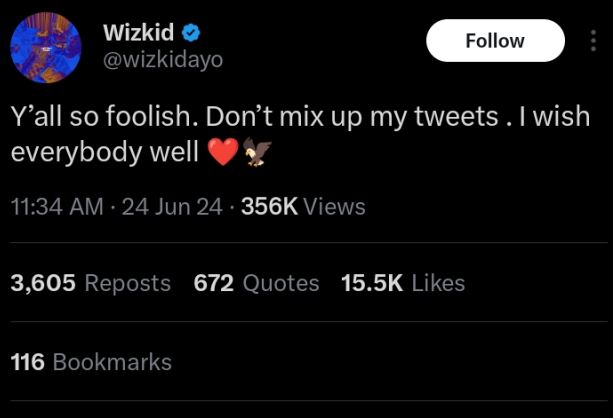This screenshot has height=418, width=613.
Task: Click the @wizkidayo handle
Action: (x=162, y=59)
